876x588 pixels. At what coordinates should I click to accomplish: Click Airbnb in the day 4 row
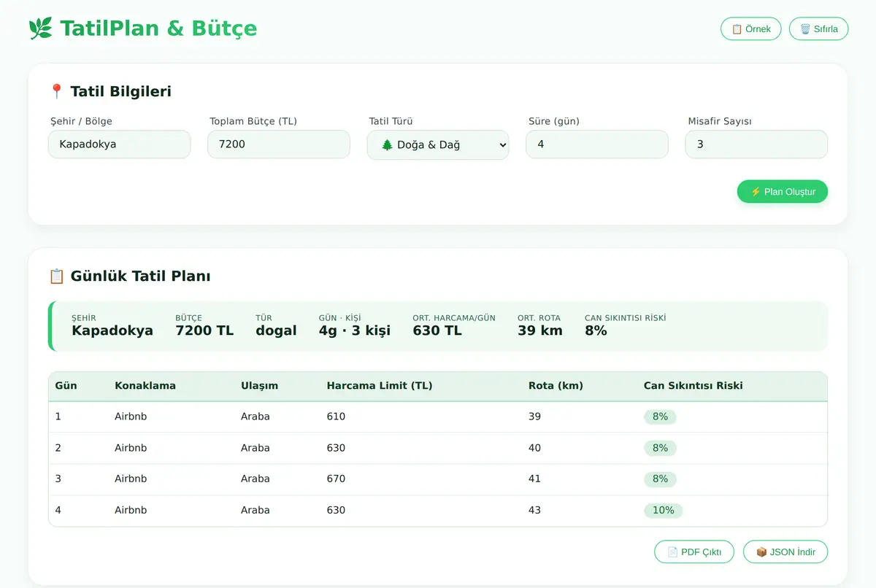point(131,511)
